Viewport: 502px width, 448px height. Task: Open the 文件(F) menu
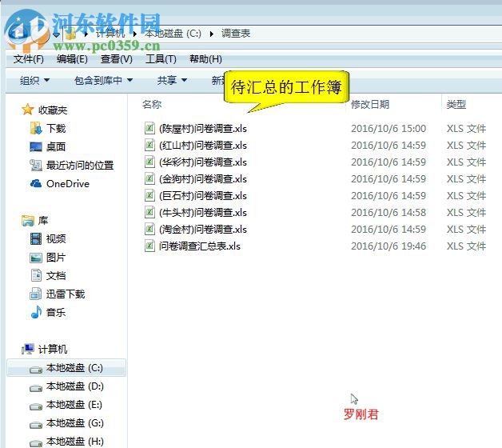pyautogui.click(x=29, y=59)
